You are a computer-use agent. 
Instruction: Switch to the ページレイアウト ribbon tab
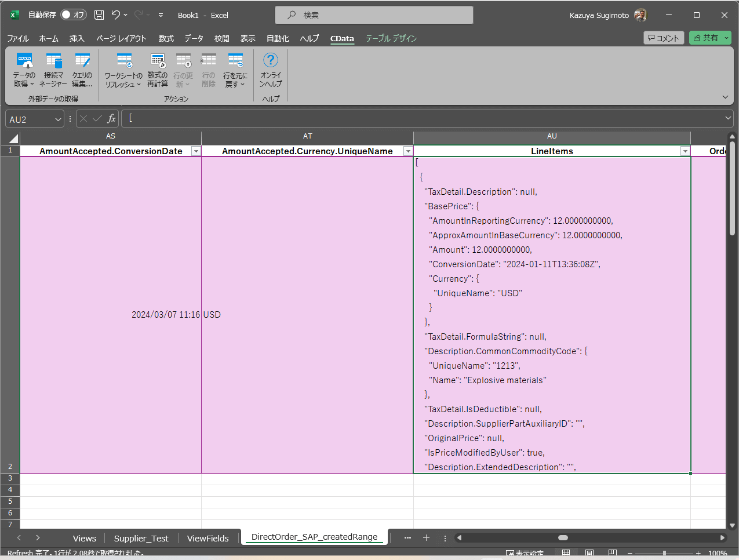pyautogui.click(x=121, y=38)
